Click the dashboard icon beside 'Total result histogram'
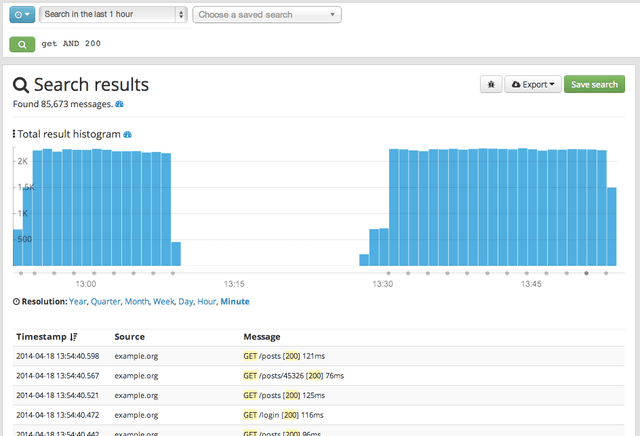 (x=127, y=134)
